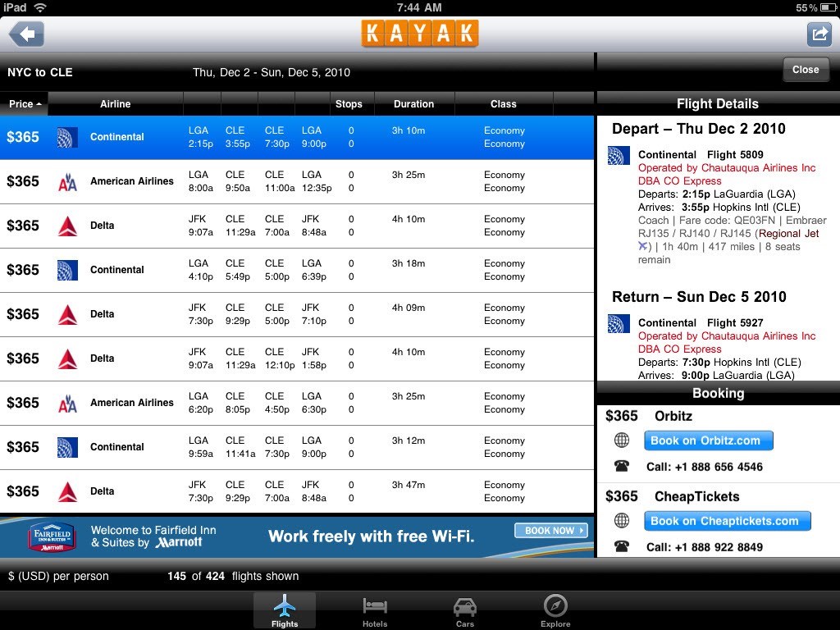Call CheapTickets at +1 888 922 8849
This screenshot has height=630, width=840.
(705, 547)
